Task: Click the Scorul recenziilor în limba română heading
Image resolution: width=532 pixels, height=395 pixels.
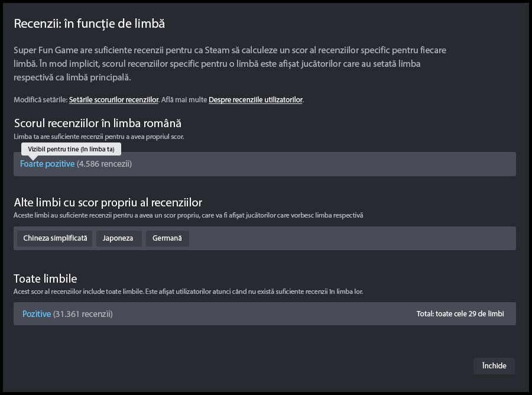Action: [x=98, y=123]
